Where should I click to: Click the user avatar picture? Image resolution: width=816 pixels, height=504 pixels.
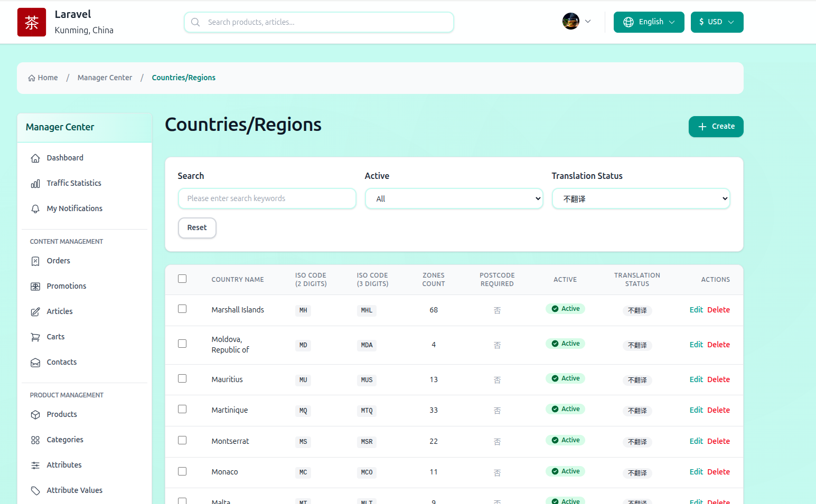(570, 22)
